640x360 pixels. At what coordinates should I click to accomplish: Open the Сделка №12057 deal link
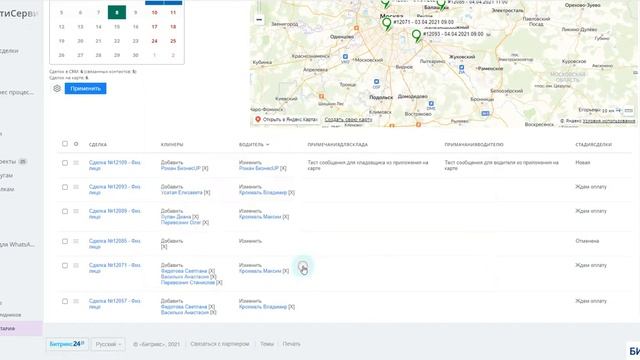tap(115, 304)
